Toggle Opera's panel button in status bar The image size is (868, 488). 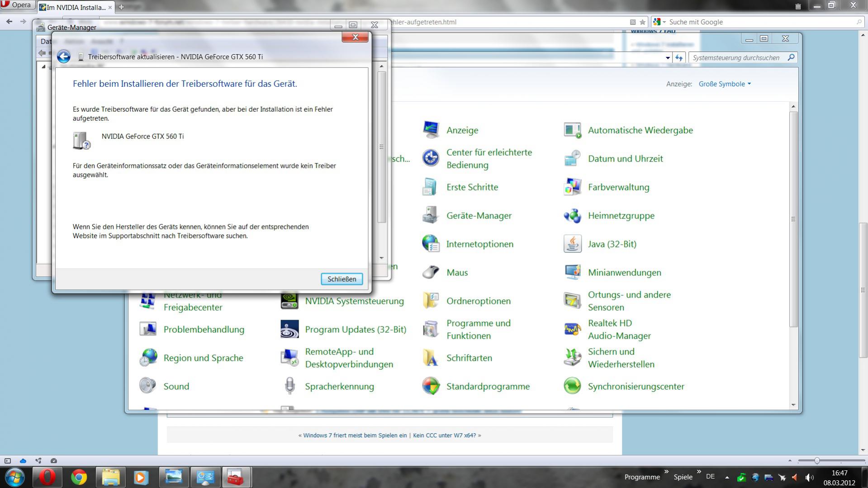pos(8,461)
